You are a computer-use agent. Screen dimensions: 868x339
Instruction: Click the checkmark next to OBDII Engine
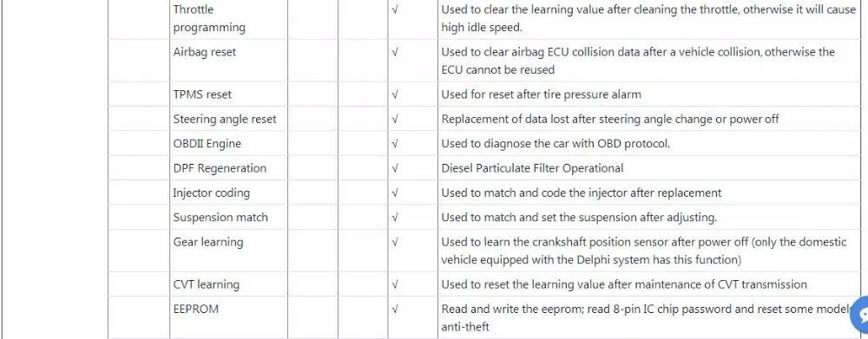pyautogui.click(x=395, y=144)
